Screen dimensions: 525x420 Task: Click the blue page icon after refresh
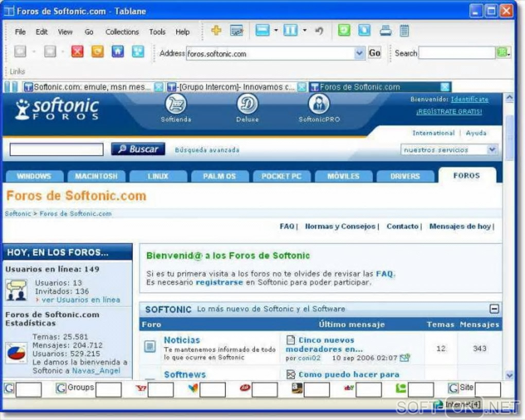[364, 30]
